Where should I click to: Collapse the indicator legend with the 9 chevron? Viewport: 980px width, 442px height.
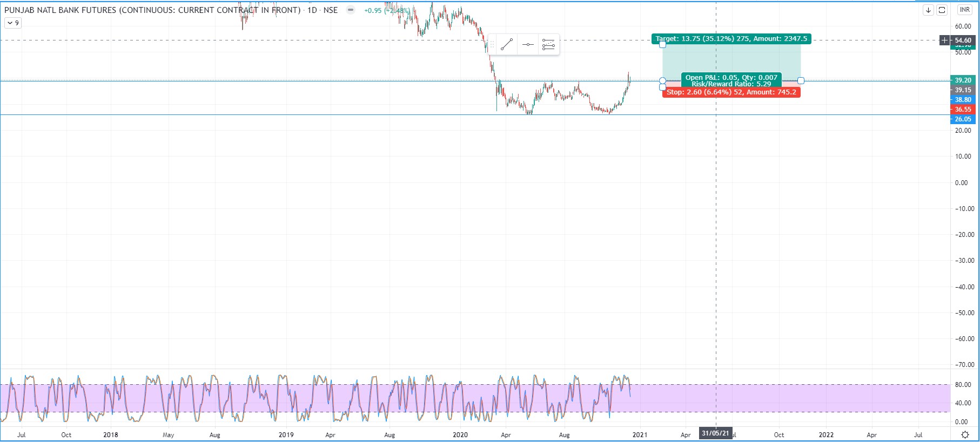coord(12,23)
